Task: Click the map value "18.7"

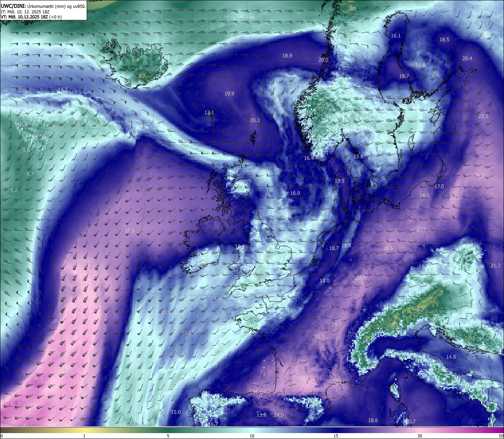Action: pos(334,248)
